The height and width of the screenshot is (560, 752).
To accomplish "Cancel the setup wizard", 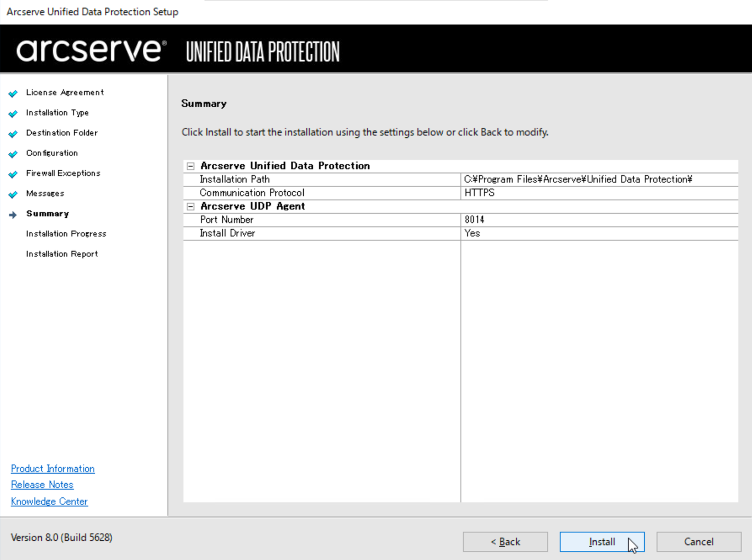I will click(x=698, y=541).
